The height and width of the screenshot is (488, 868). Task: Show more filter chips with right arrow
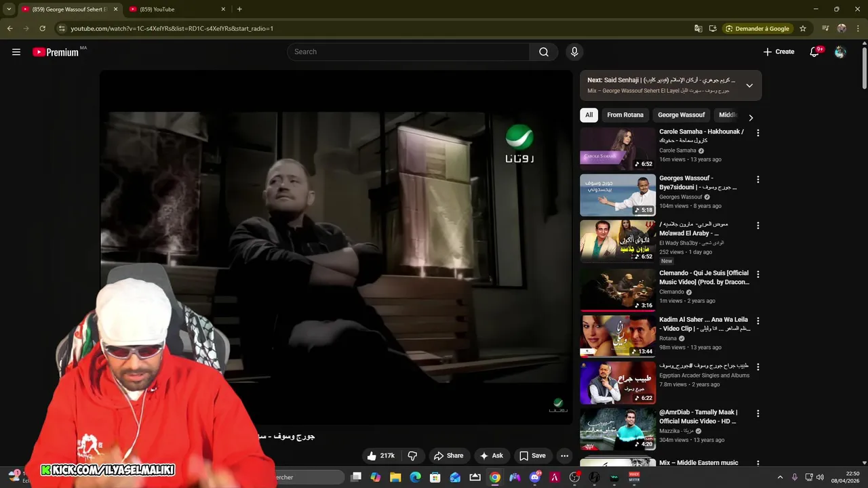point(751,117)
